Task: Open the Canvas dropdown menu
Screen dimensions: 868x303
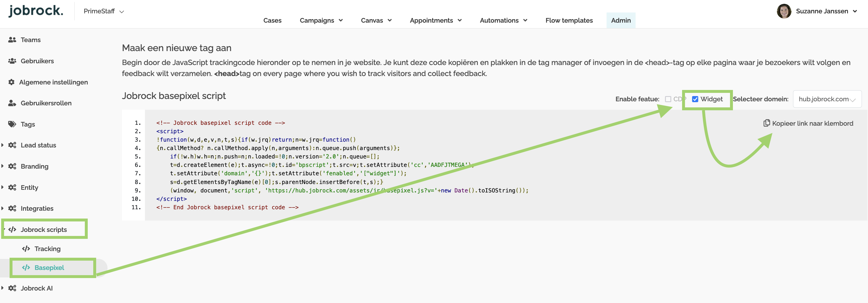Action: (x=376, y=20)
